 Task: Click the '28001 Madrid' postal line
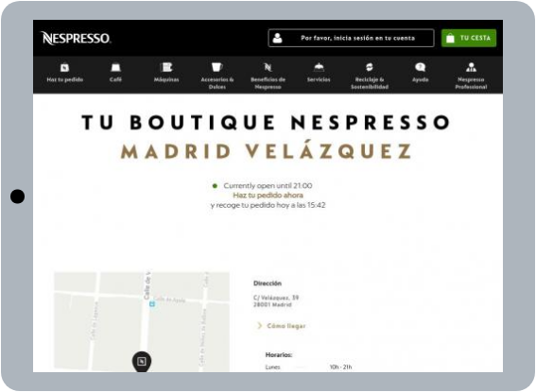click(x=272, y=304)
